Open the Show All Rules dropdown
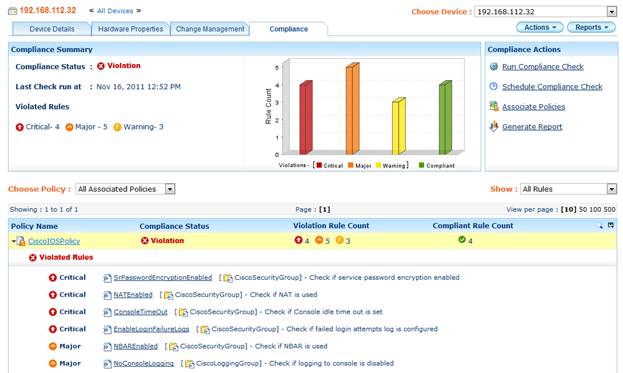Image resolution: width=623 pixels, height=373 pixels. pos(611,189)
